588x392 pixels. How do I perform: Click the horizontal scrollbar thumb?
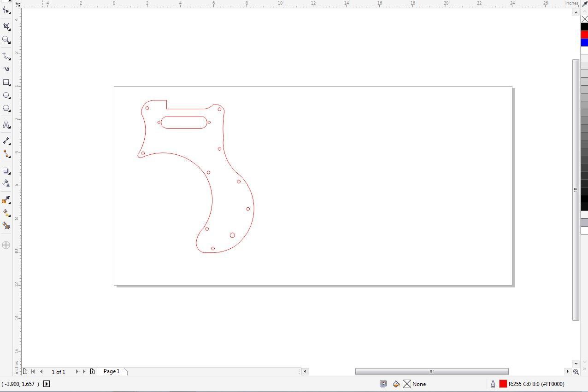pos(432,371)
